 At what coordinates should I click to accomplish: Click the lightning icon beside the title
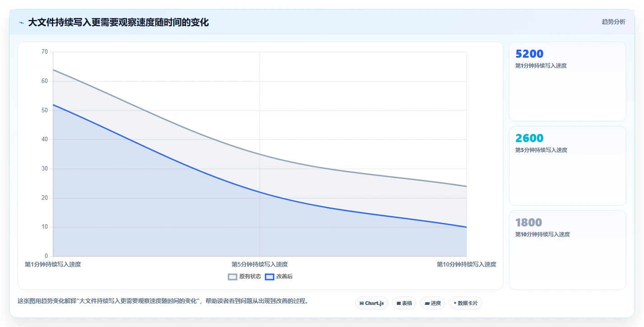click(x=22, y=23)
